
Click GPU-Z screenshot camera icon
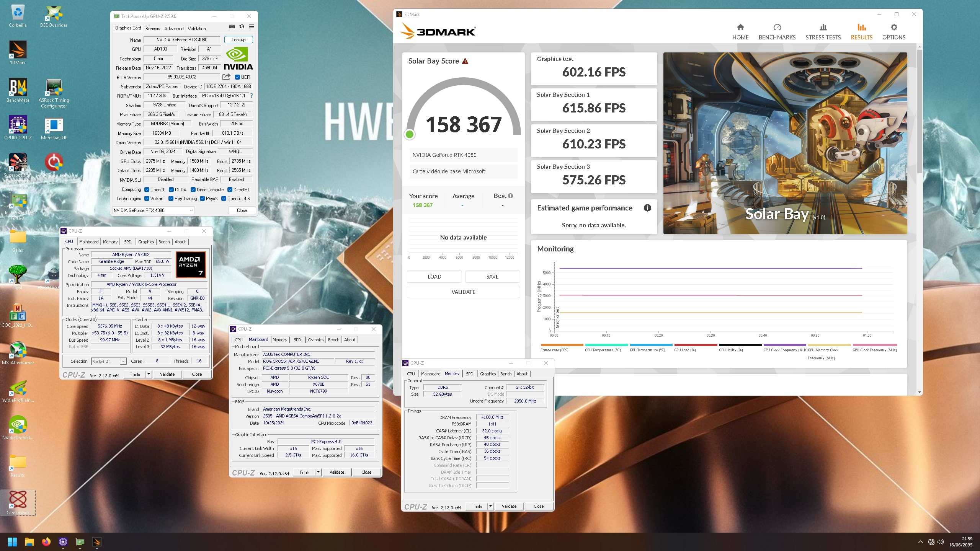232,26
